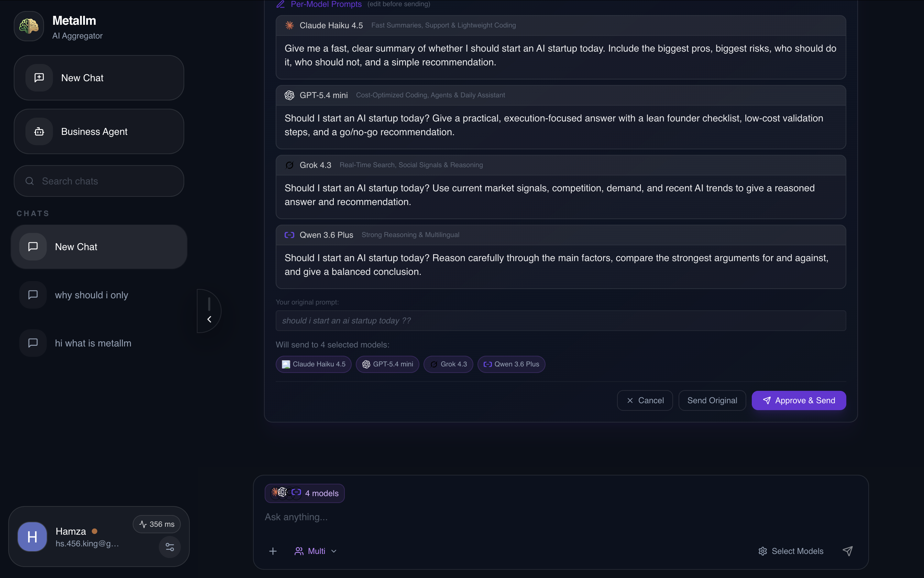The height and width of the screenshot is (578, 924).
Task: Click the 'Will send to 4 selected models:' text
Action: tap(332, 345)
